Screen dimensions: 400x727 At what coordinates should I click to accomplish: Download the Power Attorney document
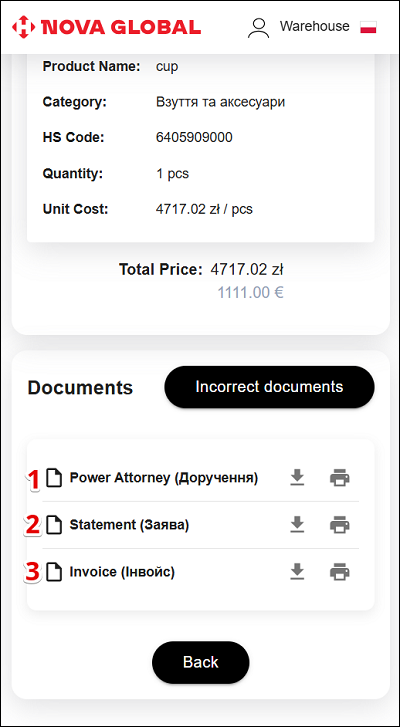tap(297, 478)
